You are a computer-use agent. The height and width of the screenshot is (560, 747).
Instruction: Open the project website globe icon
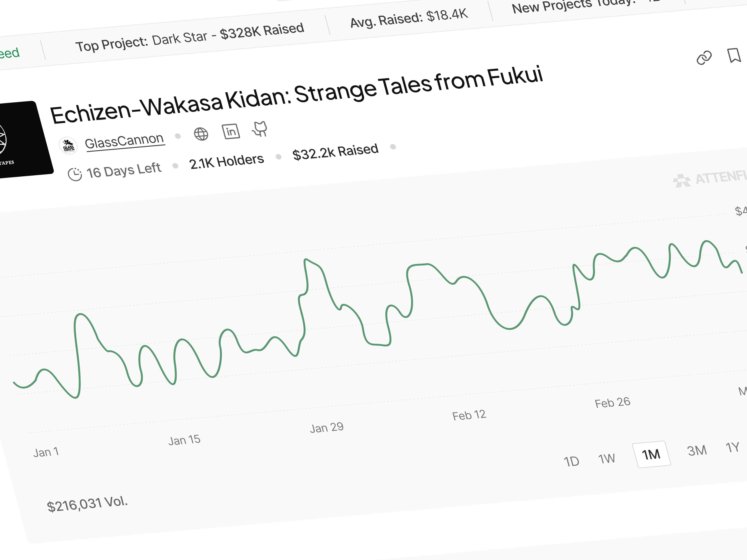point(201,134)
